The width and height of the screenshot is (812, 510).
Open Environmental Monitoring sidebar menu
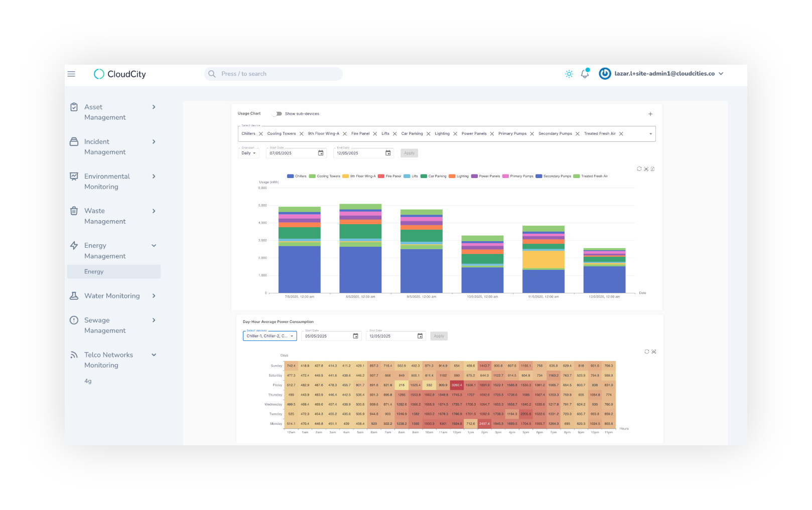tap(112, 182)
